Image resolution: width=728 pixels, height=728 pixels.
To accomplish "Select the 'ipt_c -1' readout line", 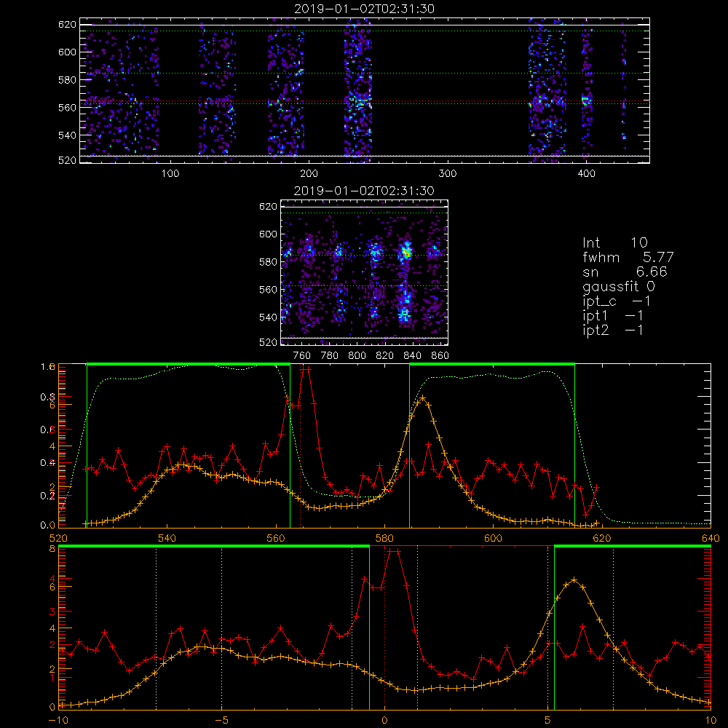I will [x=616, y=301].
